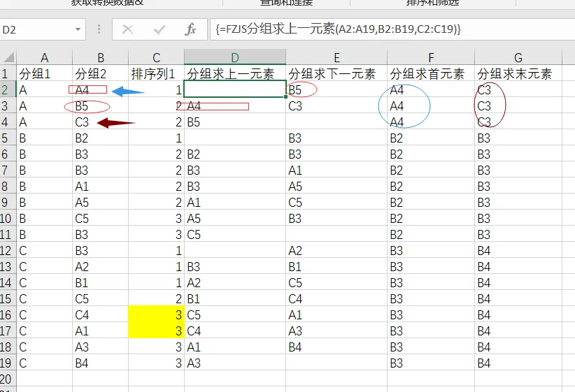The image size is (575, 392).
Task: Click cell F3 containing A4
Action: [x=431, y=106]
